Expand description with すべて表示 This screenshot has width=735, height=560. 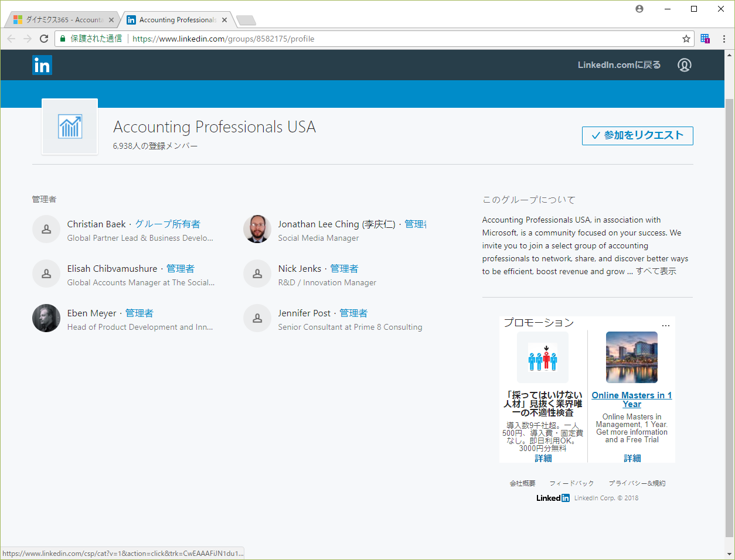(656, 271)
